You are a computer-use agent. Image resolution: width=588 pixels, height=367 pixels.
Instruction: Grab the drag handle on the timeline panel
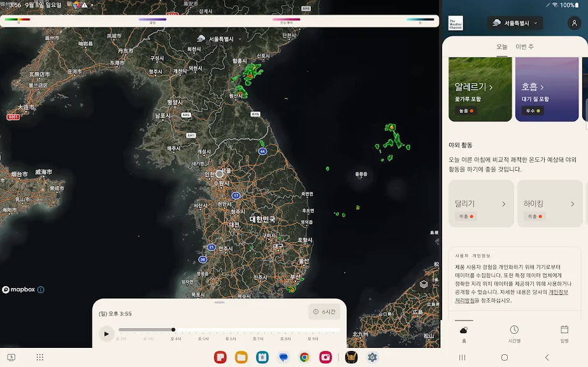pos(219,302)
